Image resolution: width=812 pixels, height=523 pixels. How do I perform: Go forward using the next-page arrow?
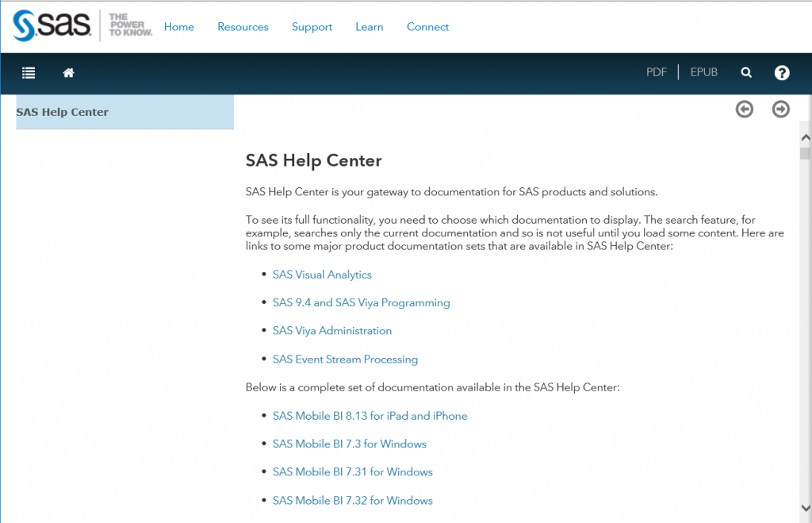(x=780, y=109)
